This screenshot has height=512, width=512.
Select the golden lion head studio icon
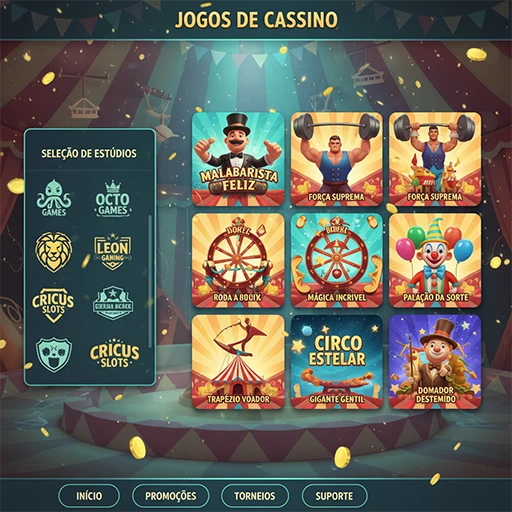54,252
